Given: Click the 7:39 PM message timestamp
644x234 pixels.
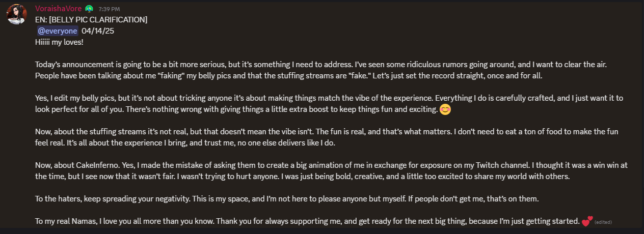Looking at the screenshot, I should pos(110,9).
